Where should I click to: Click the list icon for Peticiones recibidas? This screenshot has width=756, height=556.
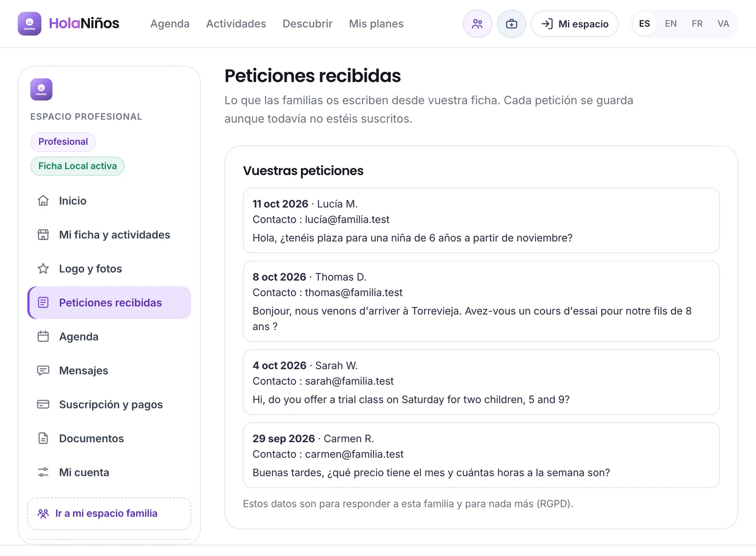(43, 303)
